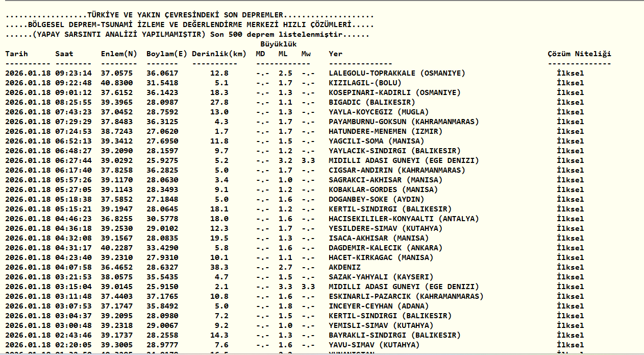Click the Saat column header

click(x=64, y=54)
